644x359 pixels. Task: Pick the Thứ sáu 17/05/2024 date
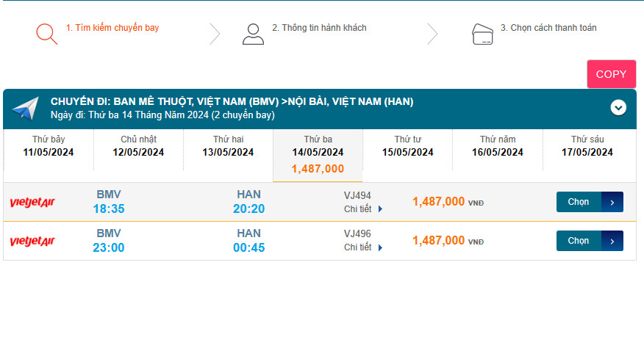[587, 146]
